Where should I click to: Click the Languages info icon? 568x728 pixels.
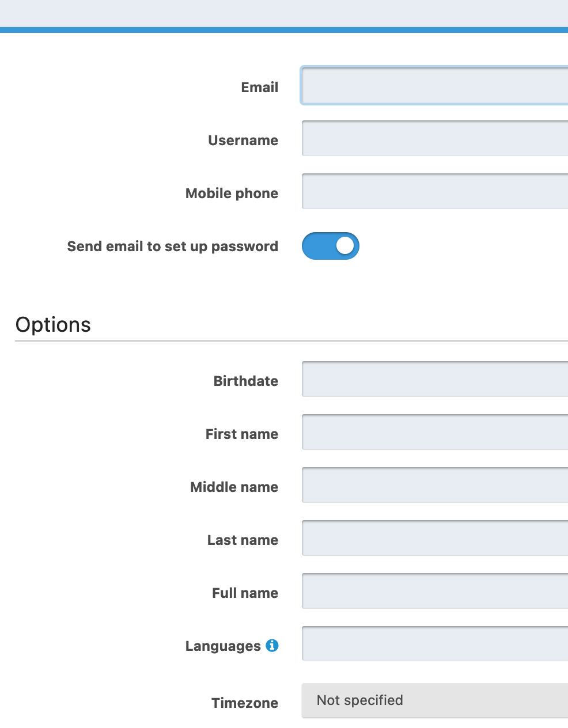pos(271,646)
